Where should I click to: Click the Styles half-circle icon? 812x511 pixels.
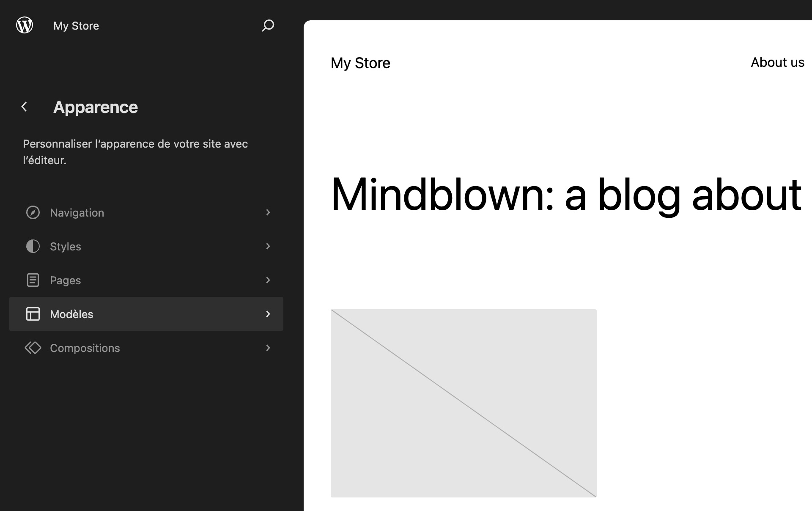[x=33, y=246]
